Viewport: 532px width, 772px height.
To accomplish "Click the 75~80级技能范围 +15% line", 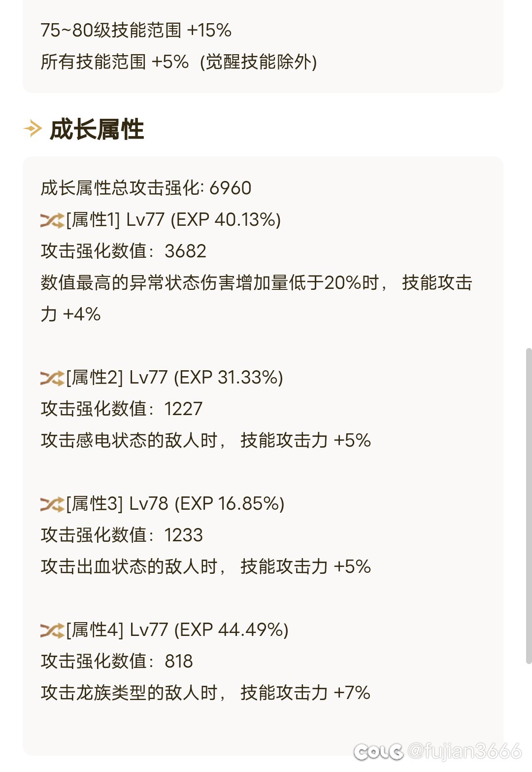I will point(136,30).
